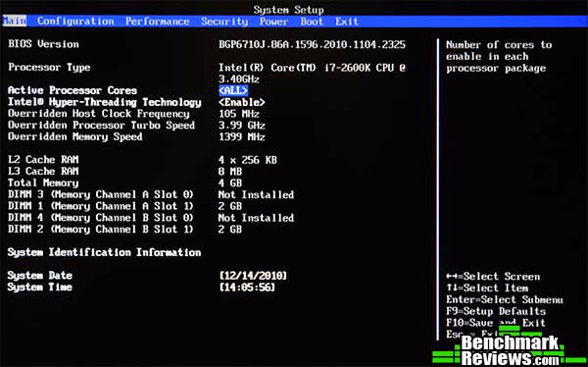This screenshot has width=588, height=367.
Task: Click the F10=Save and Exit hint
Action: tap(496, 323)
